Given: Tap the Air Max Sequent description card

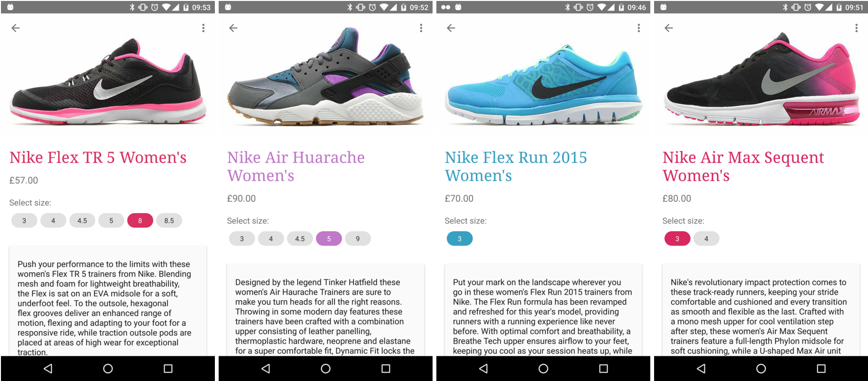Looking at the screenshot, I should (761, 310).
